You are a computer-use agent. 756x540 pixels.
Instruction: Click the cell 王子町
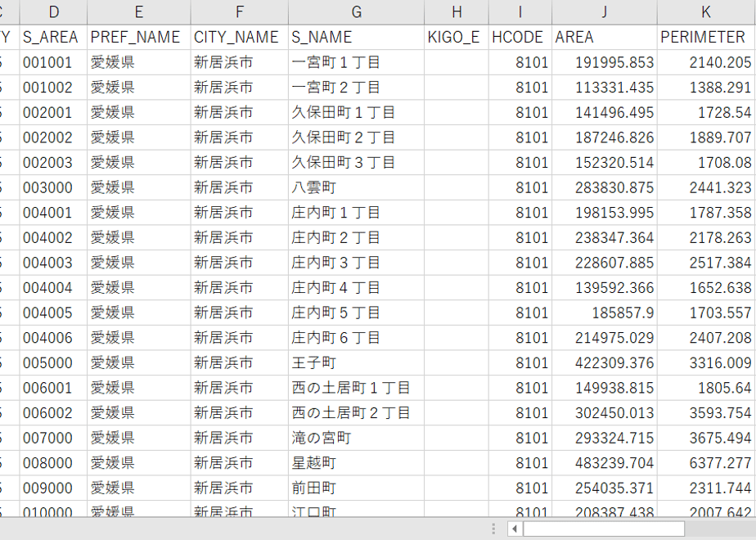pyautogui.click(x=356, y=363)
